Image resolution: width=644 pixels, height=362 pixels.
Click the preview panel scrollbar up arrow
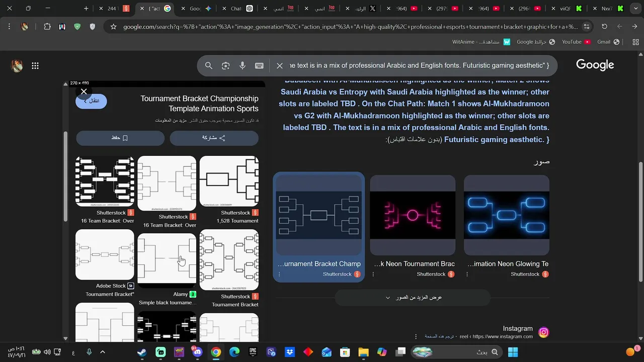coord(65,84)
